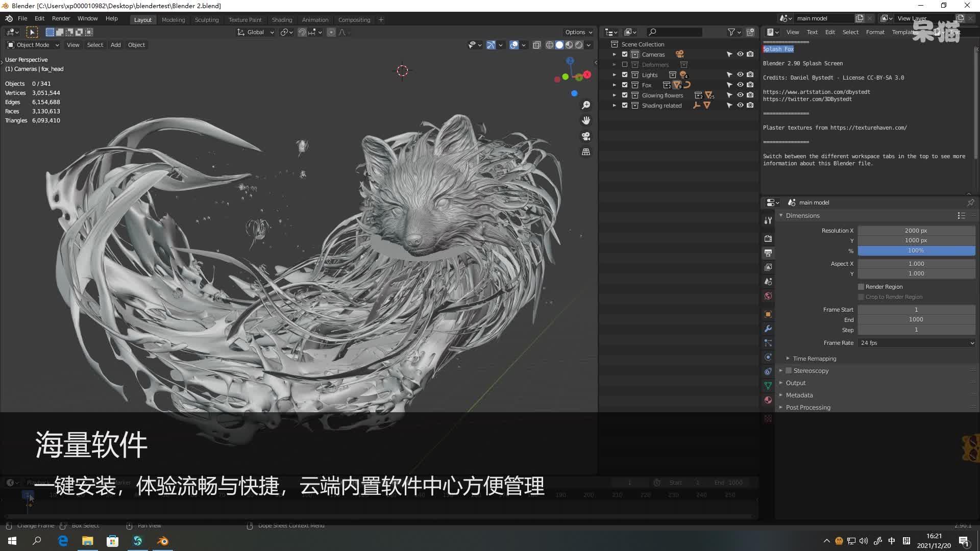Screen dimensions: 980x551
Task: Open the Render properties tab
Action: click(768, 238)
